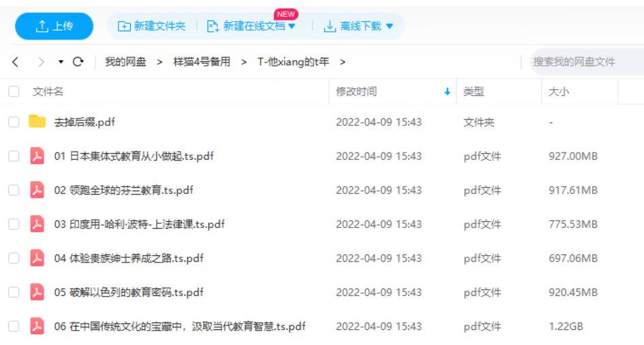Screen dimensions: 644x345
Task: Toggle the select-all checkbox in header
Action: 14,92
